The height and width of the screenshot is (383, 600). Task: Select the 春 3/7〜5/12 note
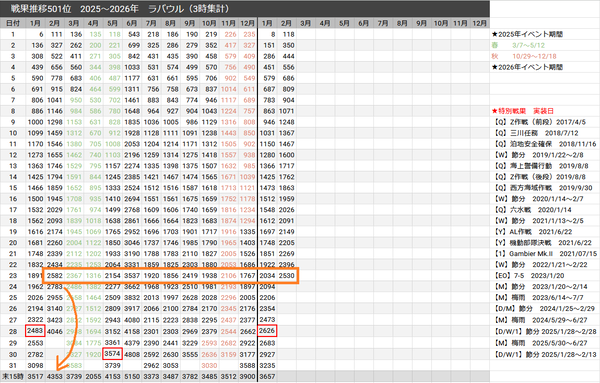518,45
